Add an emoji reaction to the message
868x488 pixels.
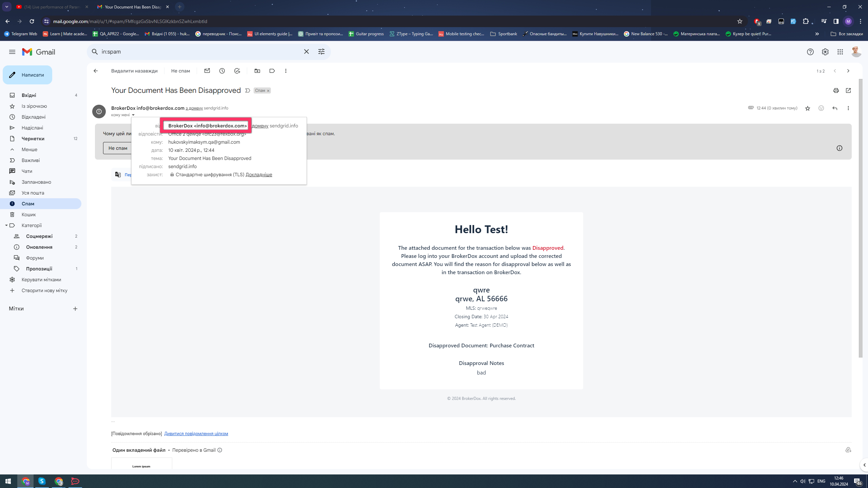click(x=821, y=108)
